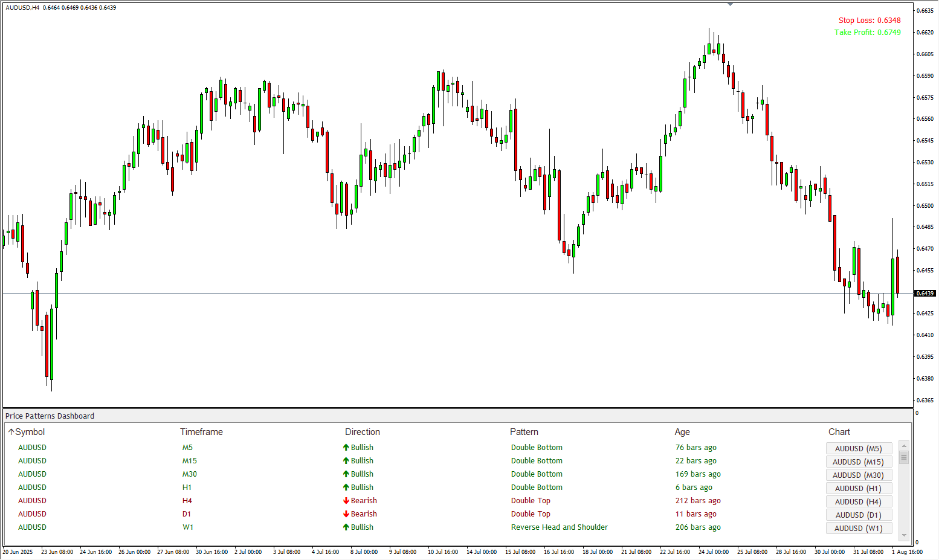Click the red Bearish arrow in H4 row

346,501
